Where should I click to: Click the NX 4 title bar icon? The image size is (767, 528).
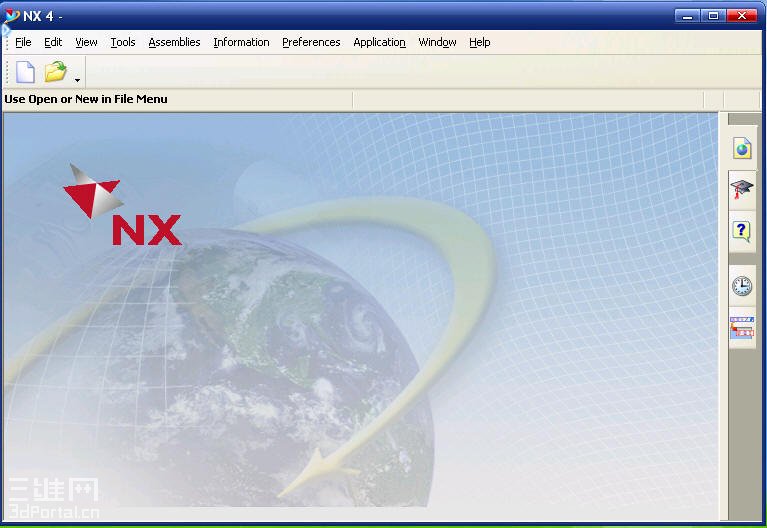point(11,16)
